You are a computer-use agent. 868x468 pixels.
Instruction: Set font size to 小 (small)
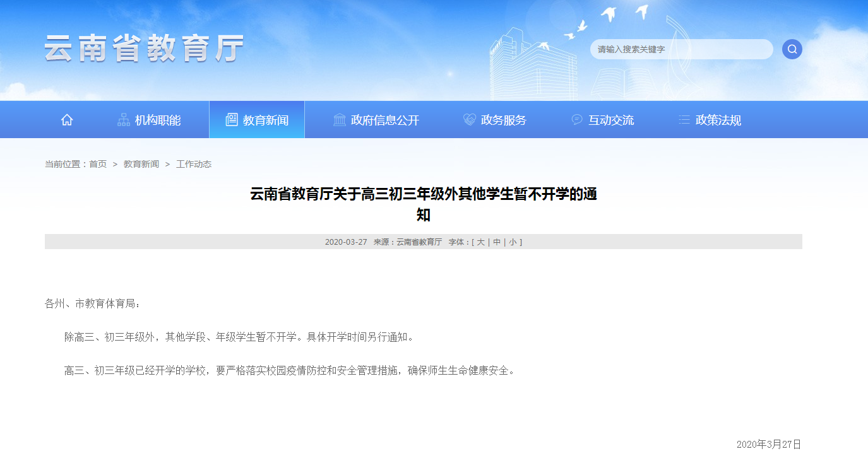coord(513,242)
